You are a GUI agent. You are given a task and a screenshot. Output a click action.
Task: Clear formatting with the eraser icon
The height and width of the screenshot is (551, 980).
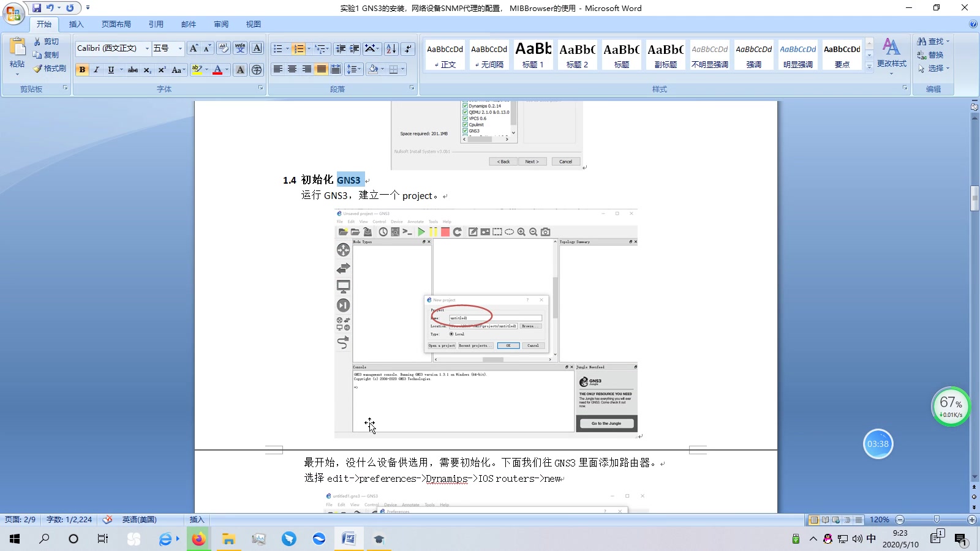[223, 48]
